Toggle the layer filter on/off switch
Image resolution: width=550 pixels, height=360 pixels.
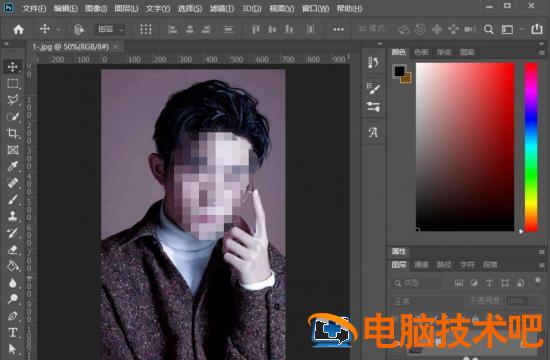(x=537, y=280)
